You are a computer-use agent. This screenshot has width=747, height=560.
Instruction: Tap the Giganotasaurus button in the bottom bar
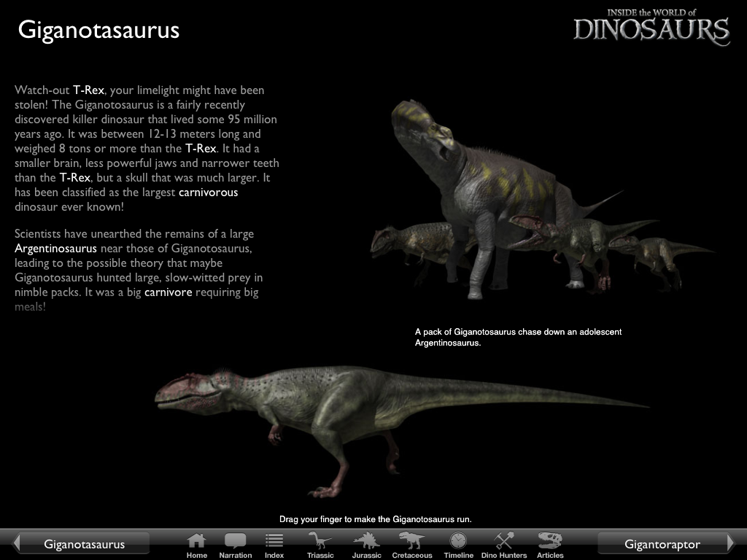coord(85,544)
